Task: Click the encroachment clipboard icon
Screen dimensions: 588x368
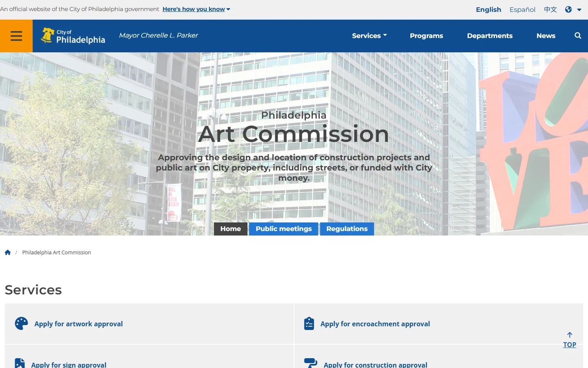Action: (309, 323)
